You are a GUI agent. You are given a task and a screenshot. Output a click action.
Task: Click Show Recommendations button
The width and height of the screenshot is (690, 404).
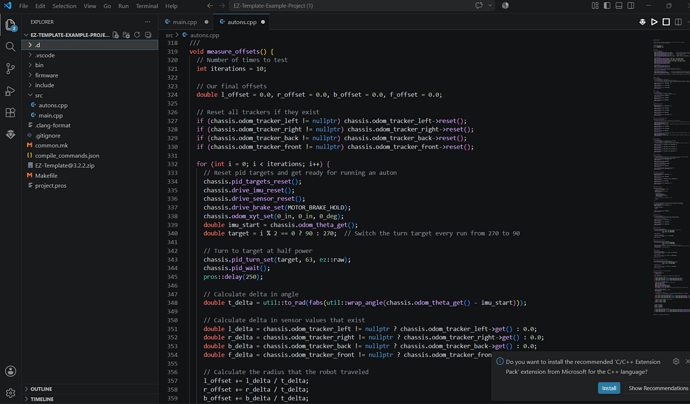658,388
